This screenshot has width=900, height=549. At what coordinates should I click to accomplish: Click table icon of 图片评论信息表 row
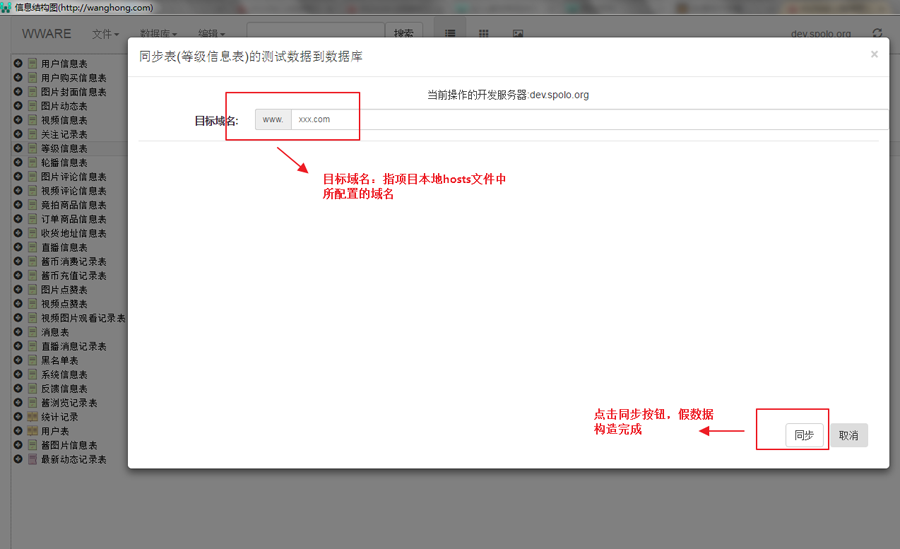33,176
